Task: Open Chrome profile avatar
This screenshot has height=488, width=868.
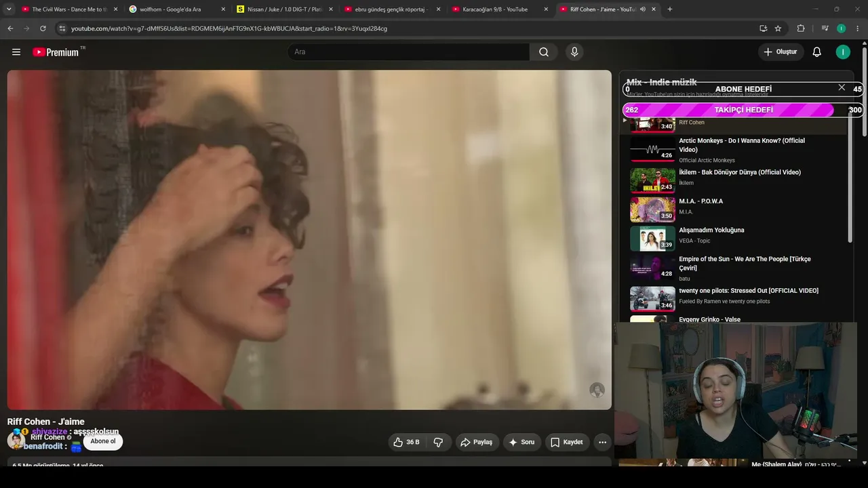Action: [841, 28]
